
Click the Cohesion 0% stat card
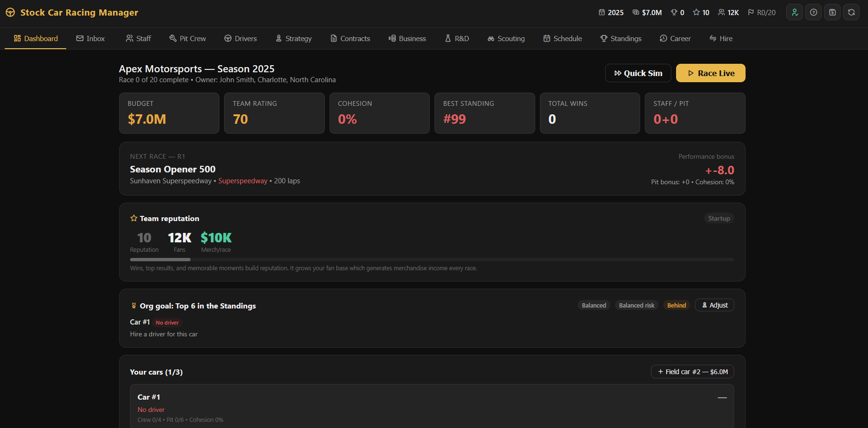click(x=380, y=113)
